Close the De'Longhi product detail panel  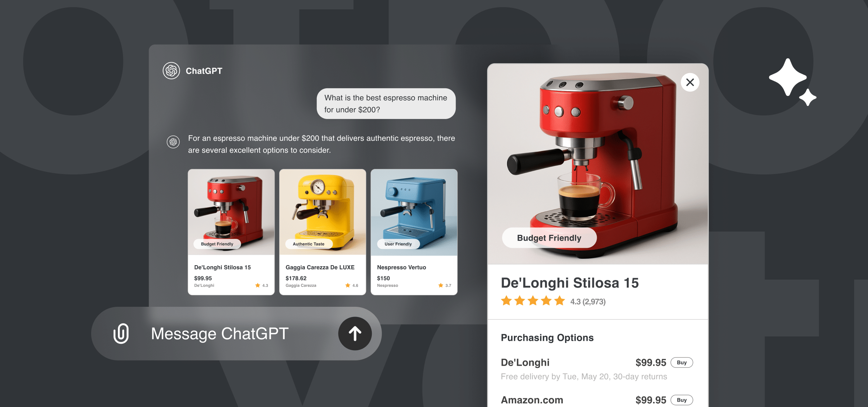coord(690,82)
